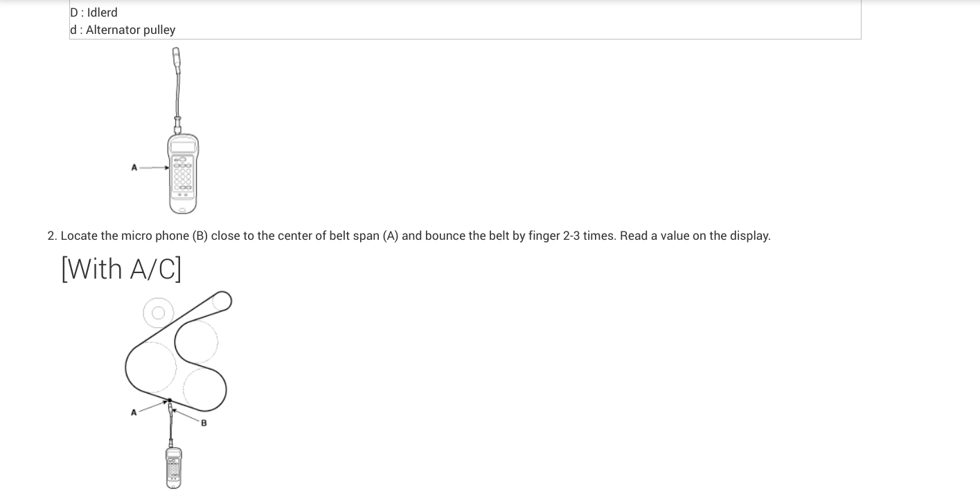Click the "A" label beside the large gauge

coord(134,167)
